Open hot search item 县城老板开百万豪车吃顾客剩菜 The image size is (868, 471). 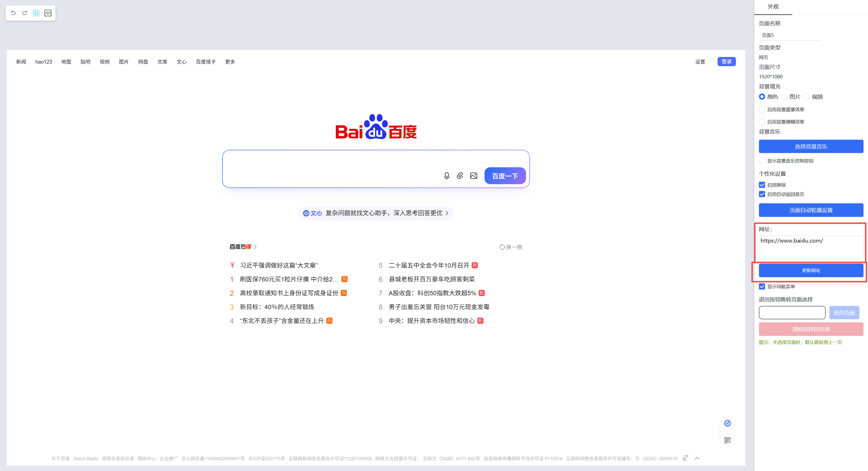[x=432, y=279]
